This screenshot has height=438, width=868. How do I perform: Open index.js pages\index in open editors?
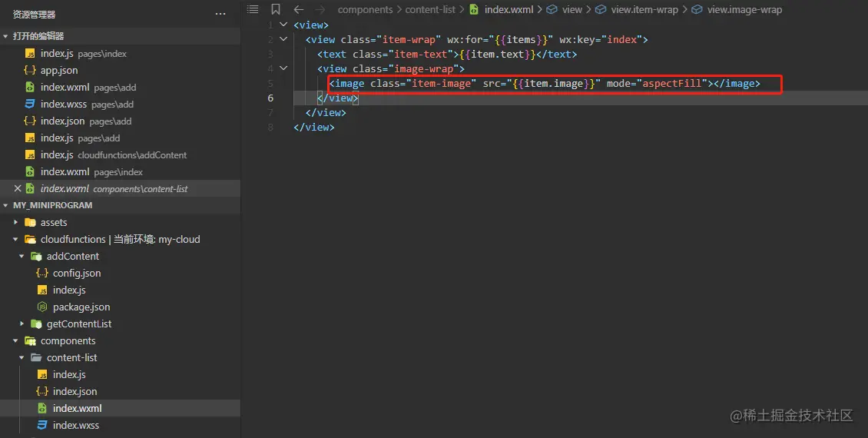(x=120, y=54)
